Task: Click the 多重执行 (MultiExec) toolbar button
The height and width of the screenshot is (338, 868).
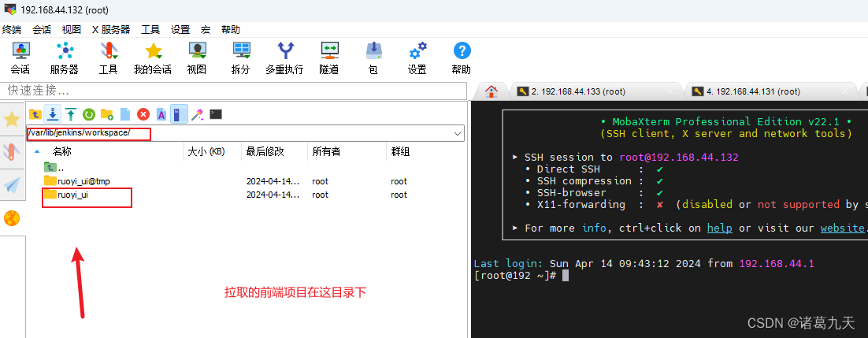Action: pyautogui.click(x=284, y=58)
